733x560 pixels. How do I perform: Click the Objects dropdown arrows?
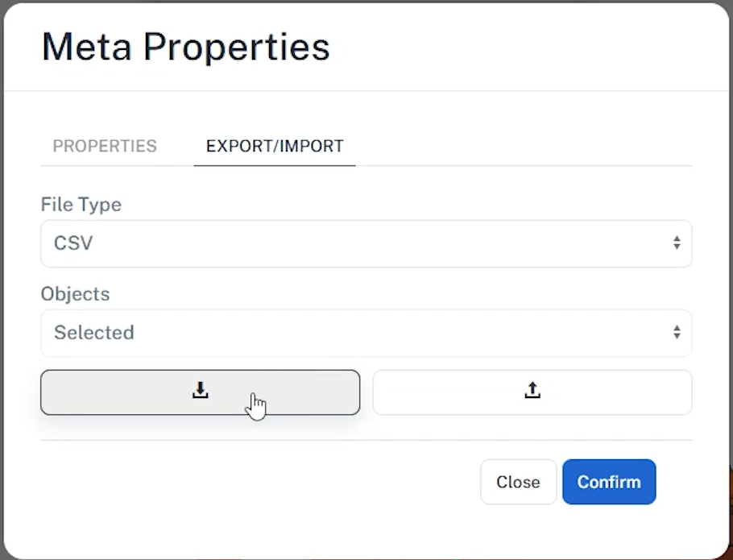click(677, 333)
